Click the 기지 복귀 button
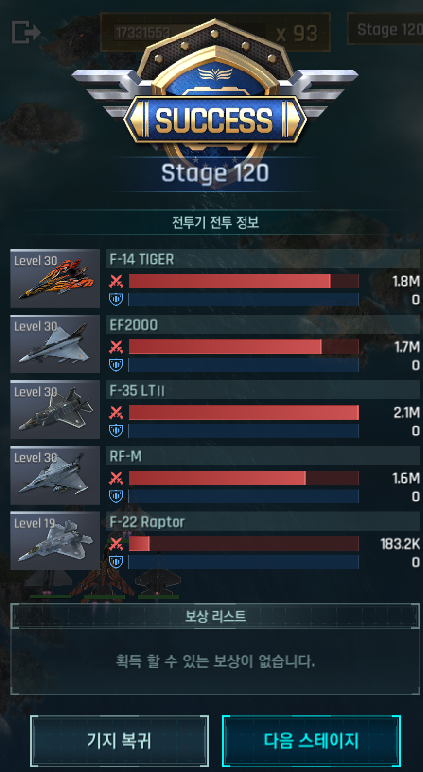 (x=119, y=740)
